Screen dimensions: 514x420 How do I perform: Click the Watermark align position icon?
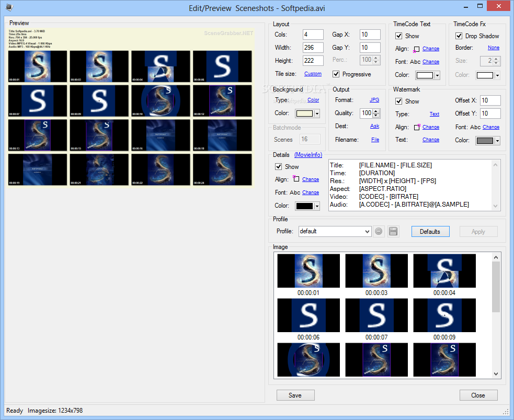tap(416, 127)
